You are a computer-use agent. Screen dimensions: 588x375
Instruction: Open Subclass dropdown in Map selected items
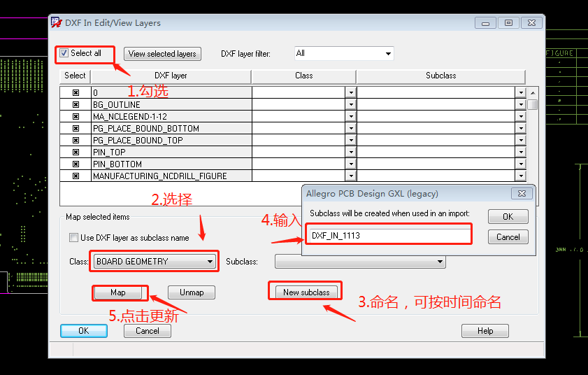360,262
